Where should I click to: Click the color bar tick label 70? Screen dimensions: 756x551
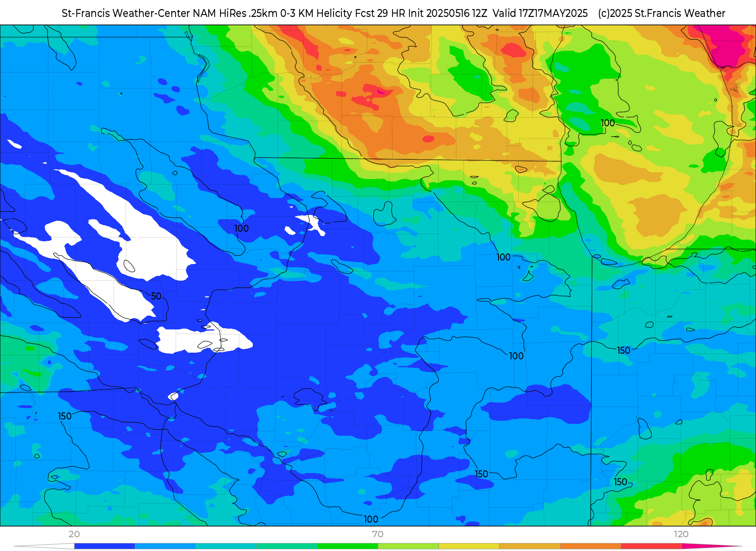point(378,534)
